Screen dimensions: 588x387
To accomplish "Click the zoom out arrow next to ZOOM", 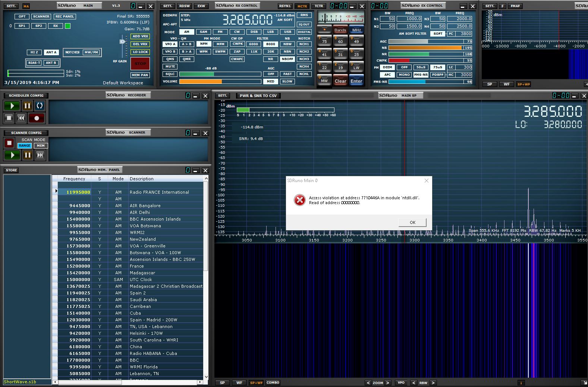I will pos(368,383).
